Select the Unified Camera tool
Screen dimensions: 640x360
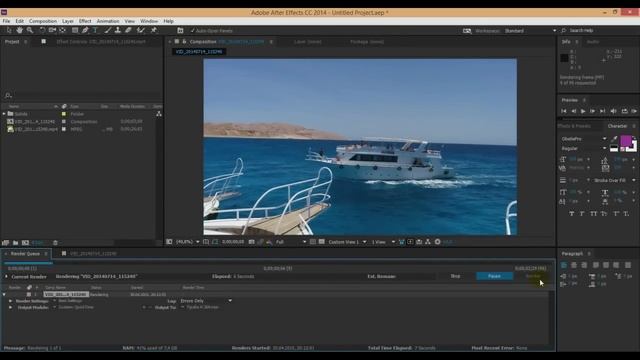(52, 30)
